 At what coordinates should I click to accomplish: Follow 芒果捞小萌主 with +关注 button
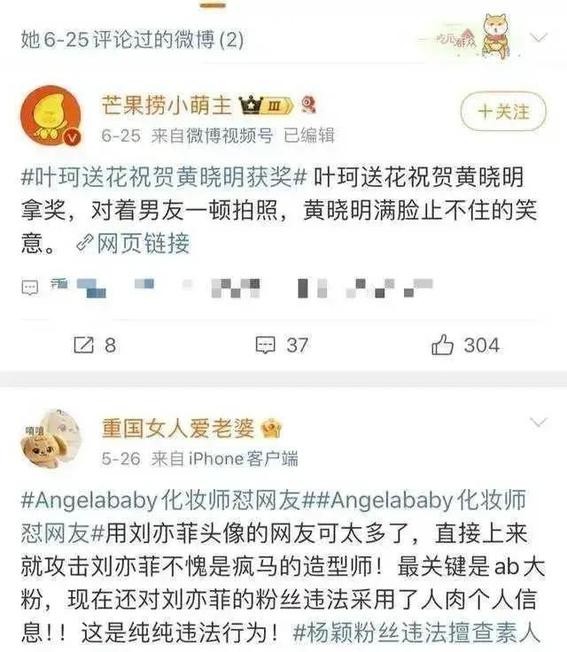coord(503,111)
